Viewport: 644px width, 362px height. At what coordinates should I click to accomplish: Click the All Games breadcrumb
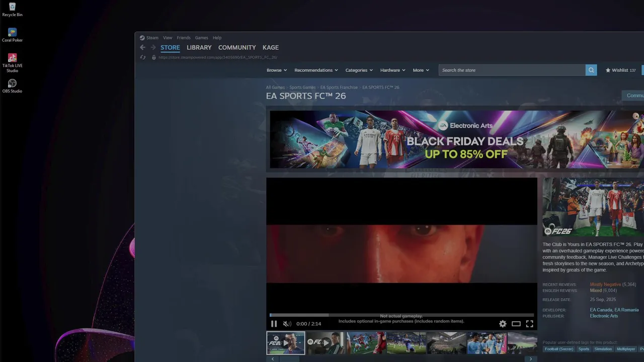point(275,87)
